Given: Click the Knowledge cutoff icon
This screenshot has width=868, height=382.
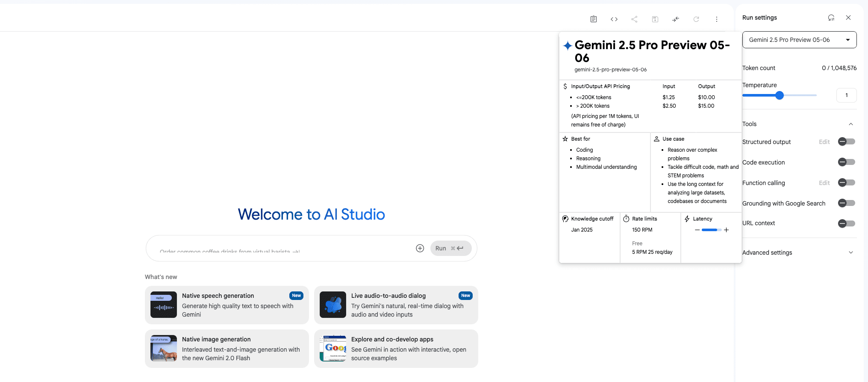Looking at the screenshot, I should (565, 219).
